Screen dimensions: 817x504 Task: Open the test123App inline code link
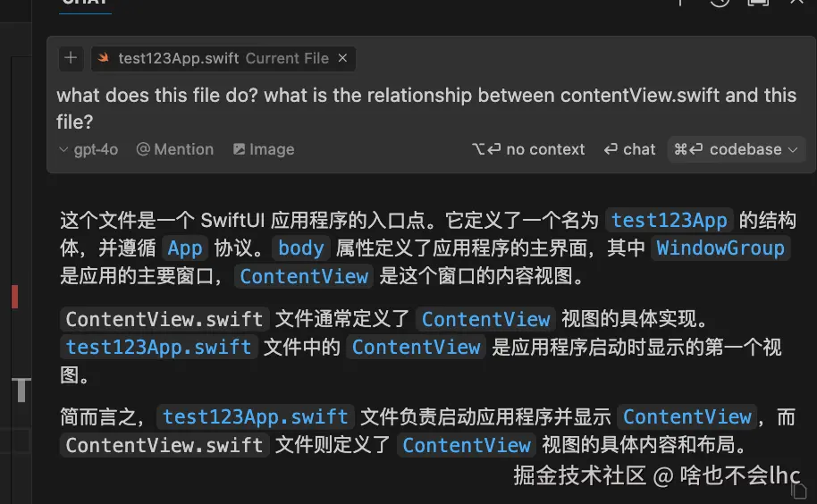pyautogui.click(x=670, y=221)
